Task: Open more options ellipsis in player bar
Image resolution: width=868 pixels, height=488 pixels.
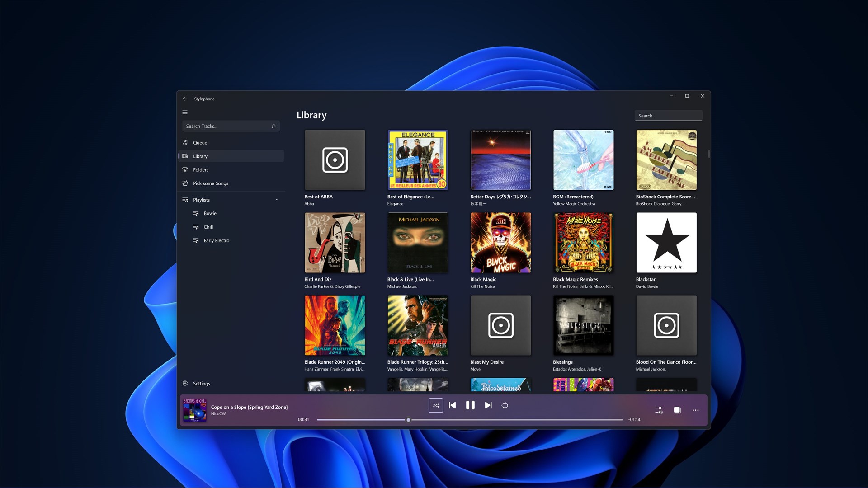Action: point(695,410)
